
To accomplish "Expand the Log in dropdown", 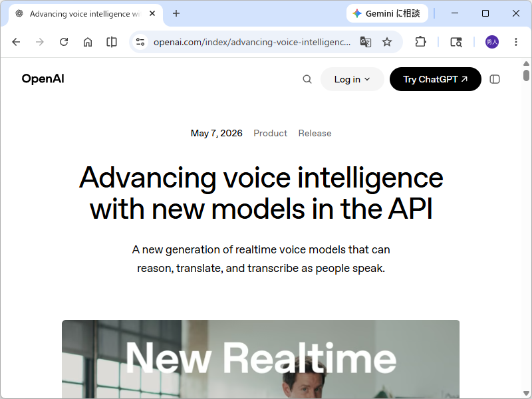I will coord(352,79).
